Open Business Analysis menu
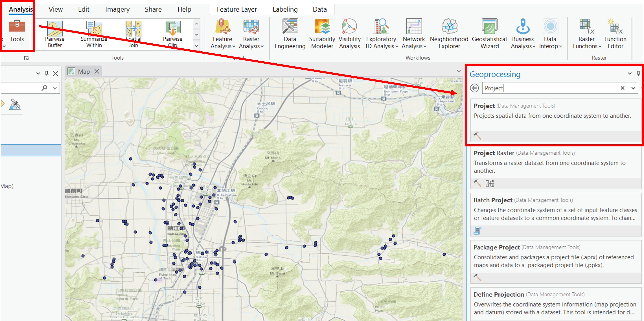 pyautogui.click(x=523, y=34)
